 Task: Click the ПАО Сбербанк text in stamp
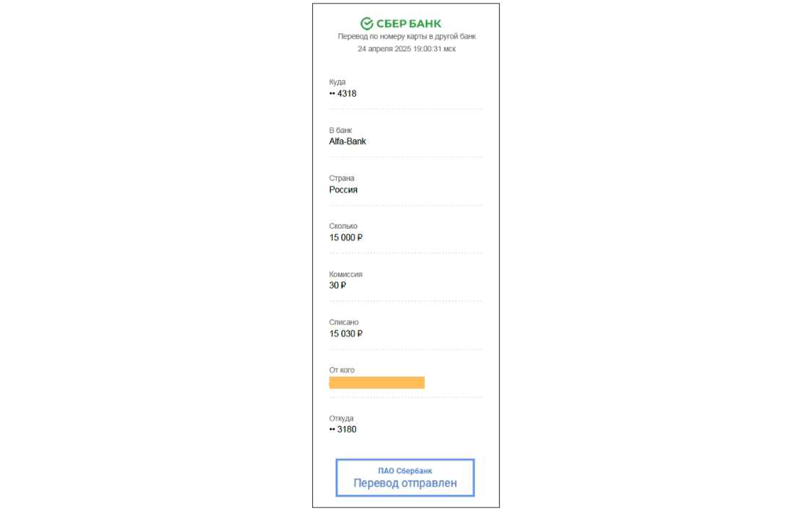pyautogui.click(x=405, y=471)
